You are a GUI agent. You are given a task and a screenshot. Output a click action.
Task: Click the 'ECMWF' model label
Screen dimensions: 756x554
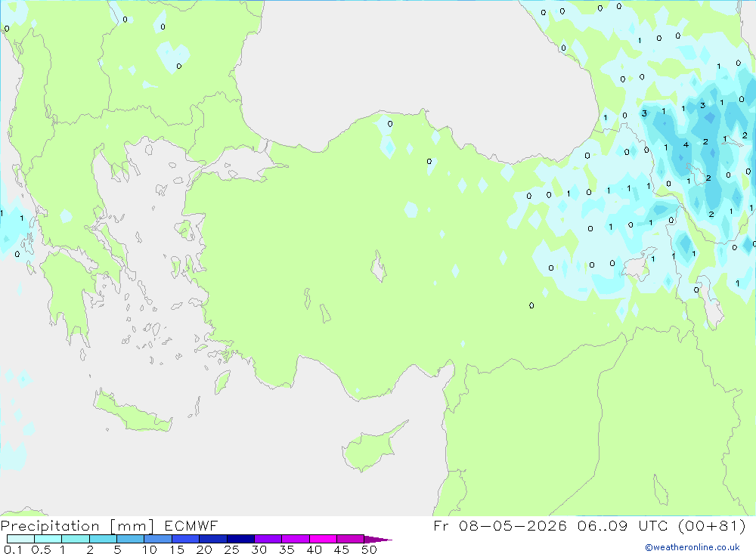[x=191, y=525]
